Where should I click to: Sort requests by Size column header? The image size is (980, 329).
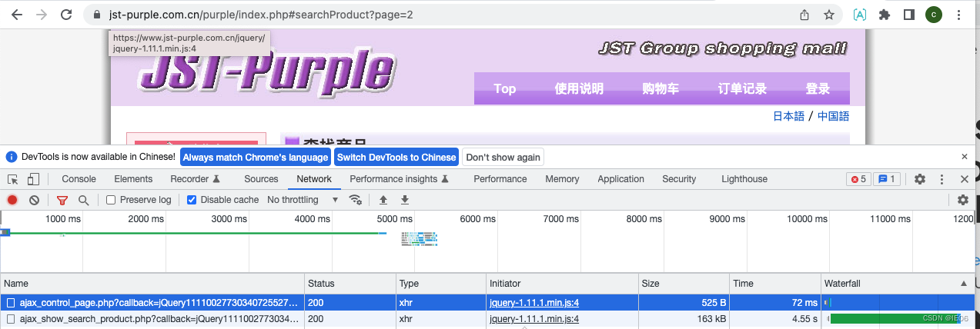click(684, 284)
